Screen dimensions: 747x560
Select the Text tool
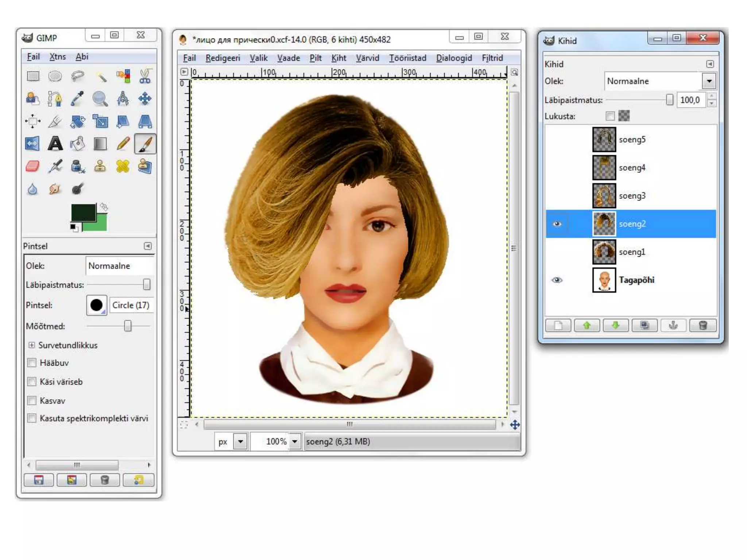[55, 144]
